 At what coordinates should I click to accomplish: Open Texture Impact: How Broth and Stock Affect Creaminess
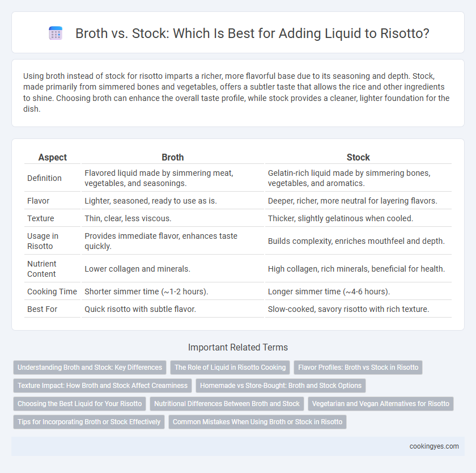click(x=103, y=386)
